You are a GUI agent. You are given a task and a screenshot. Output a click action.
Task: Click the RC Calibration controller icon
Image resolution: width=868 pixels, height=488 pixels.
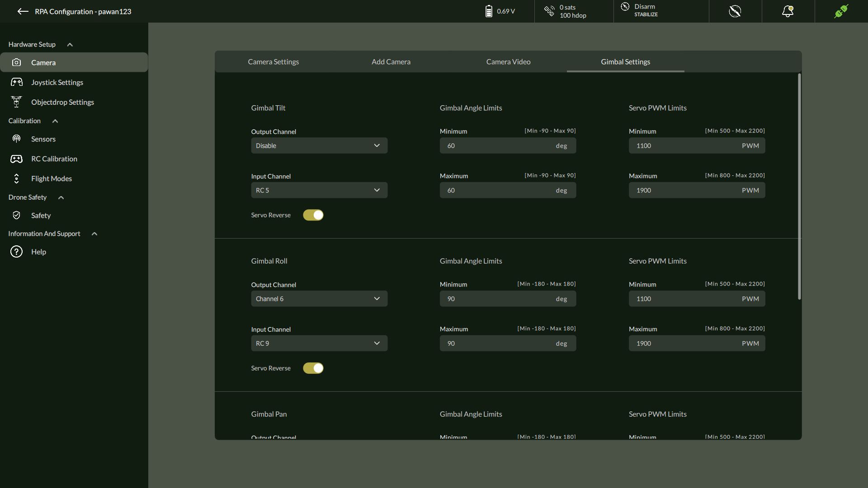pos(17,159)
